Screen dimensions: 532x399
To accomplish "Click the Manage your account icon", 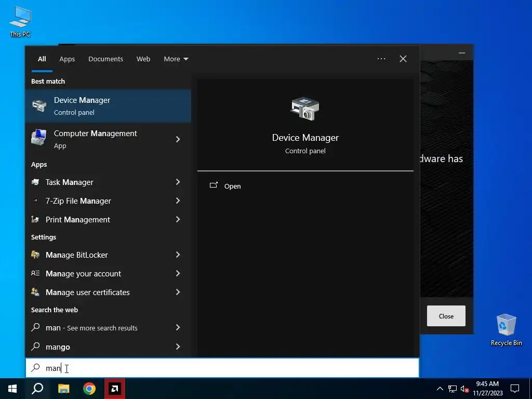I will click(x=35, y=273).
